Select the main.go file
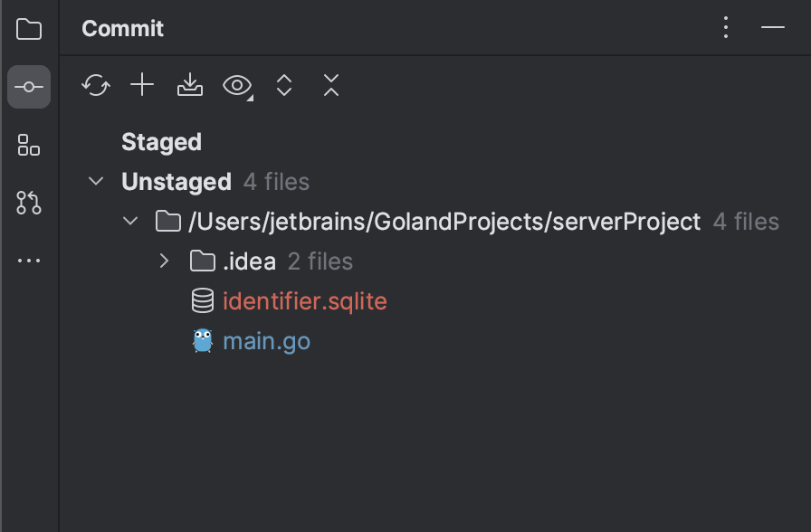 point(266,340)
